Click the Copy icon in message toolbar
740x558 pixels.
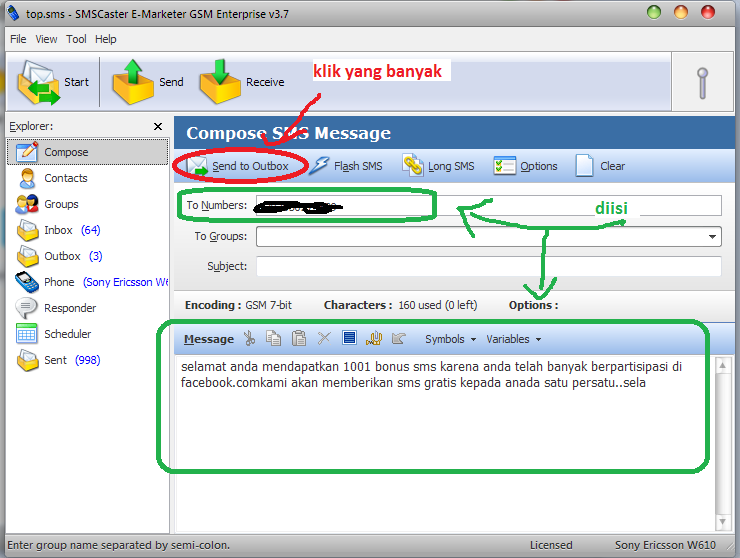[x=274, y=338]
